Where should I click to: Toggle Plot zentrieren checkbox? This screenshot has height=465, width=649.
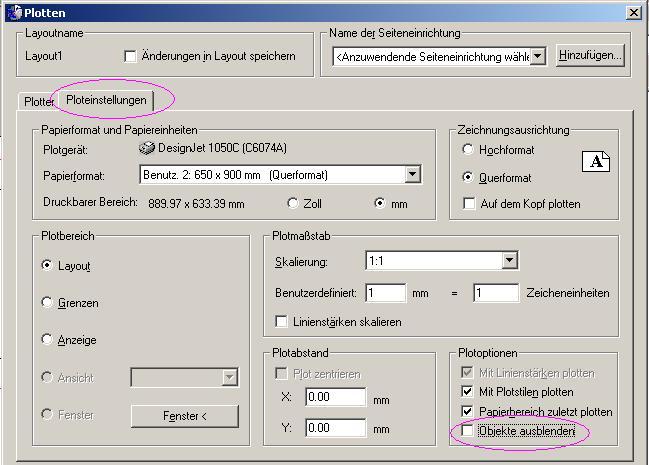click(x=281, y=374)
